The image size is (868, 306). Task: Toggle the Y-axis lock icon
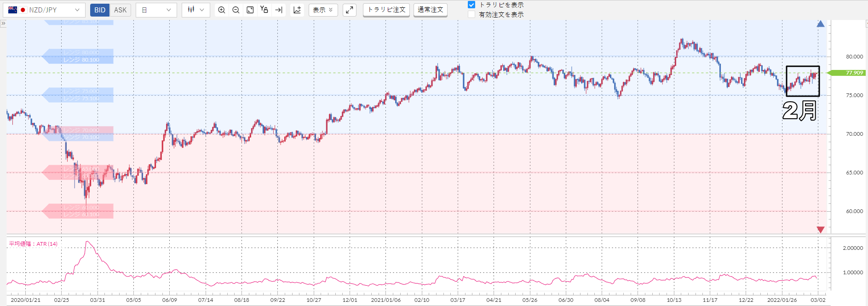[264, 10]
